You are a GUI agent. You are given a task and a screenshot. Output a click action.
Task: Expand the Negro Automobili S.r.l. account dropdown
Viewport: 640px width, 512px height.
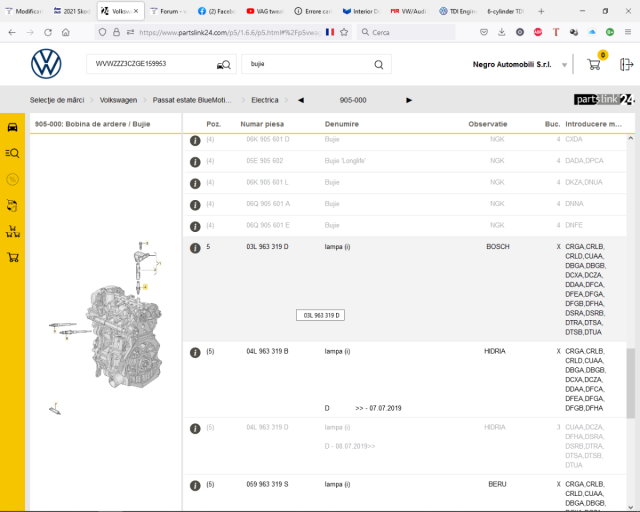[x=564, y=65]
